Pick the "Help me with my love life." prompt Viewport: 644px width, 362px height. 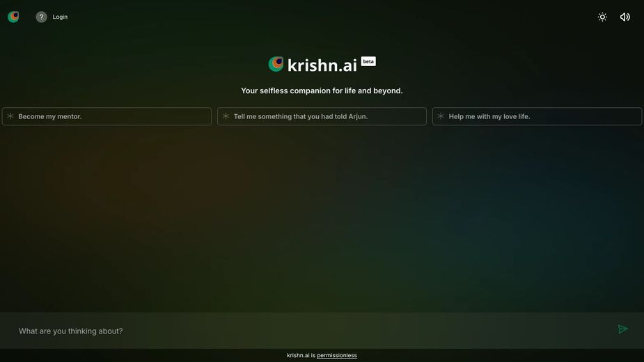pyautogui.click(x=537, y=116)
